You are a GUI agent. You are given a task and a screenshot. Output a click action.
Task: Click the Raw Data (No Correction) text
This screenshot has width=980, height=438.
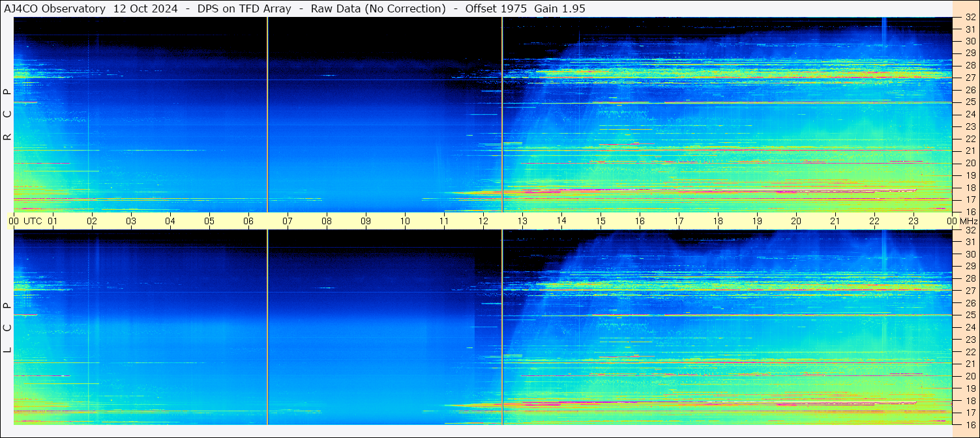click(378, 8)
